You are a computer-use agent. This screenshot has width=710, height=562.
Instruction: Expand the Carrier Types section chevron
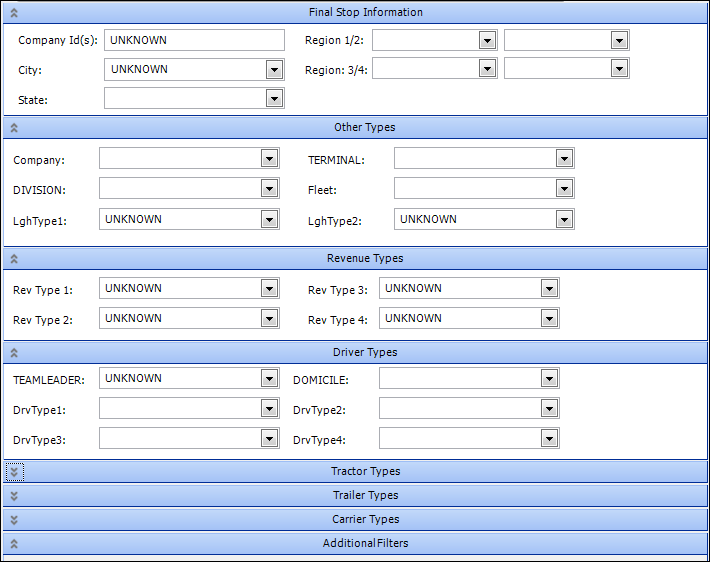pyautogui.click(x=14, y=520)
